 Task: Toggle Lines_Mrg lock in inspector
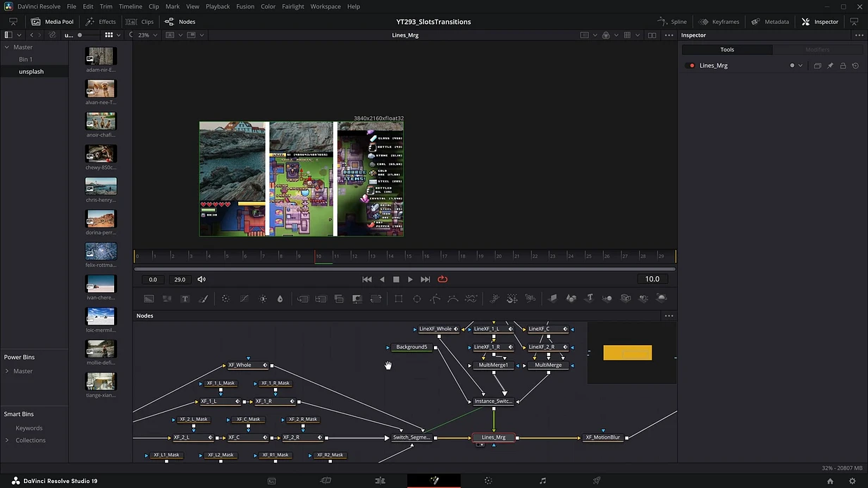(843, 65)
